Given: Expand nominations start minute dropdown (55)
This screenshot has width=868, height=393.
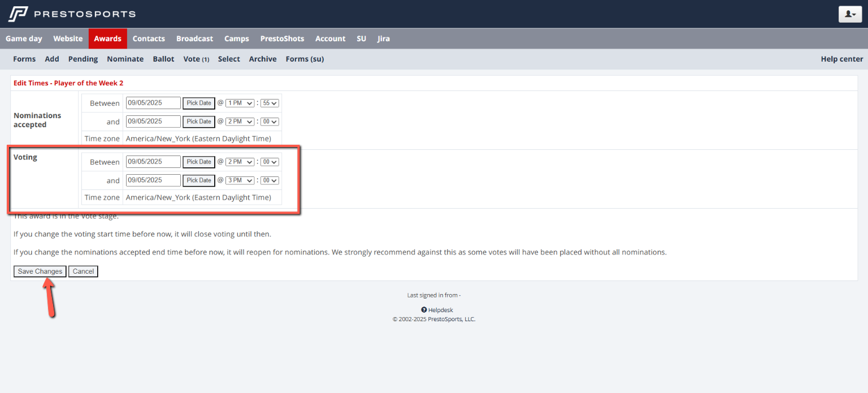Looking at the screenshot, I should (x=270, y=103).
